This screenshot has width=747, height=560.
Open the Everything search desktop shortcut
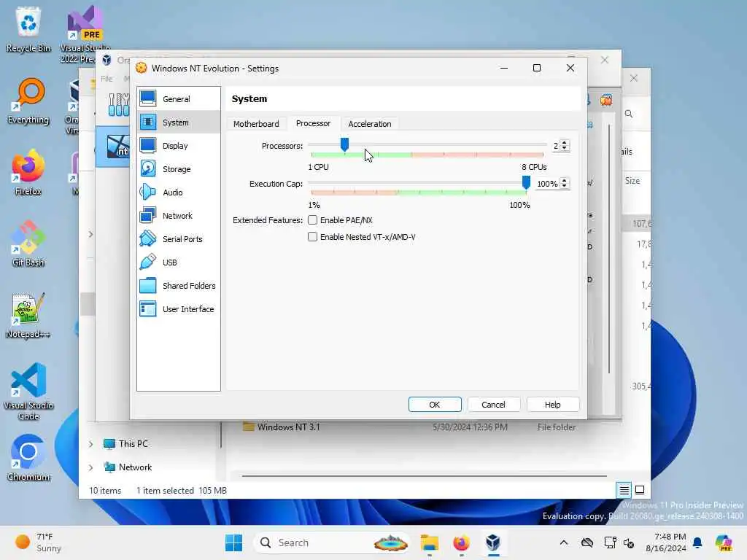tap(28, 101)
